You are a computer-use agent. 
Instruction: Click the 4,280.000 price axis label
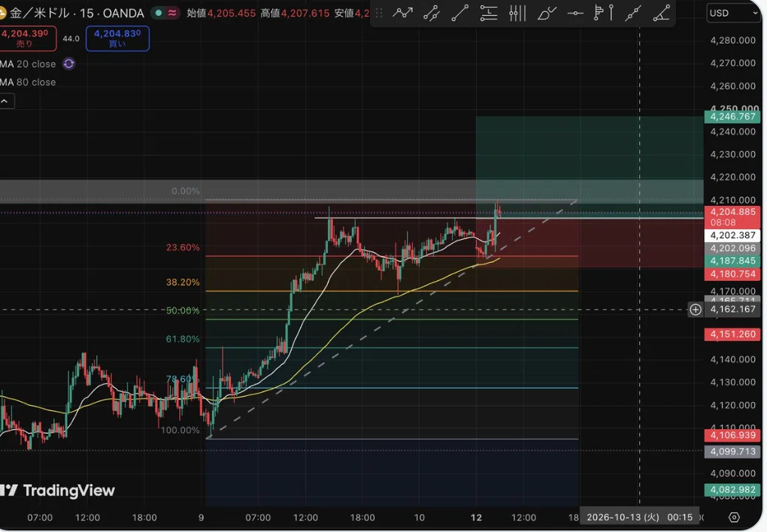tap(732, 41)
